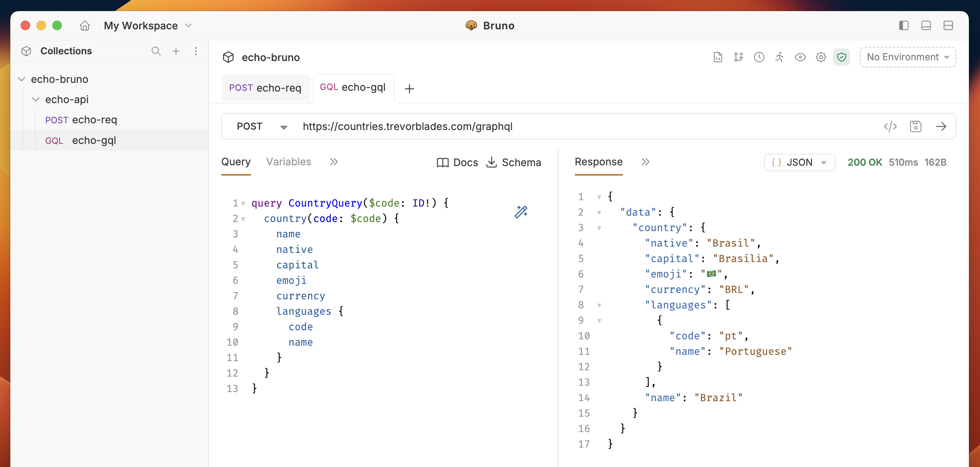Save the request with the floppy disk icon
Screen dimensions: 980x467
(x=916, y=126)
